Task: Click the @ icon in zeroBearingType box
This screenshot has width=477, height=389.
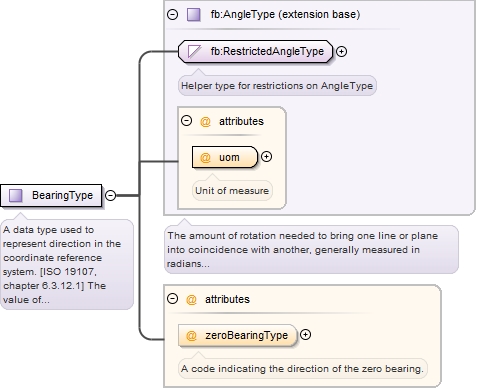Action: coord(191,335)
